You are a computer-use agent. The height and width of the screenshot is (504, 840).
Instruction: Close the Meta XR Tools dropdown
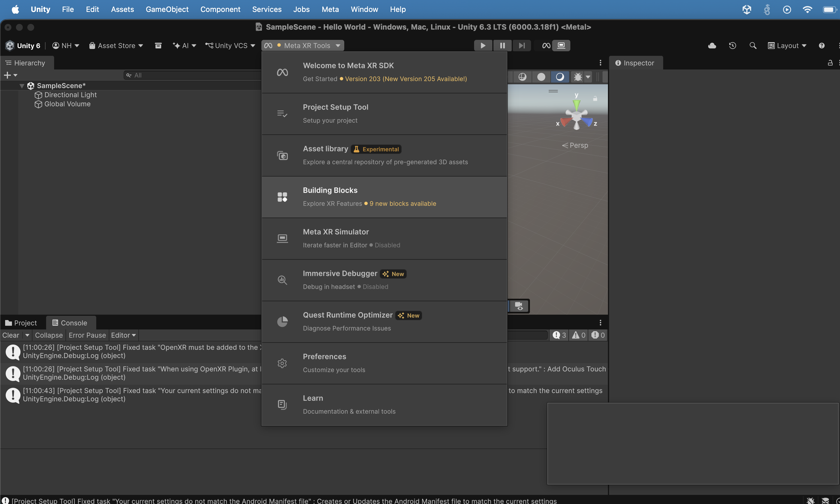302,46
